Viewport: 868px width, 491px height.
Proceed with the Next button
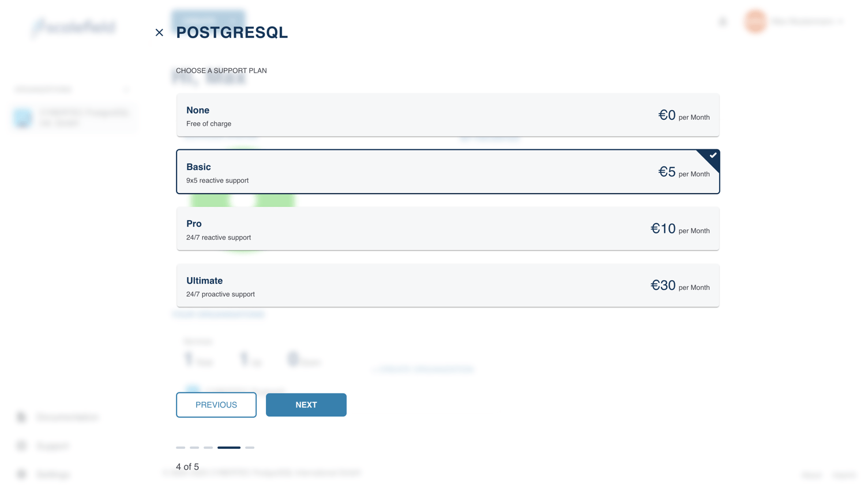pos(306,405)
